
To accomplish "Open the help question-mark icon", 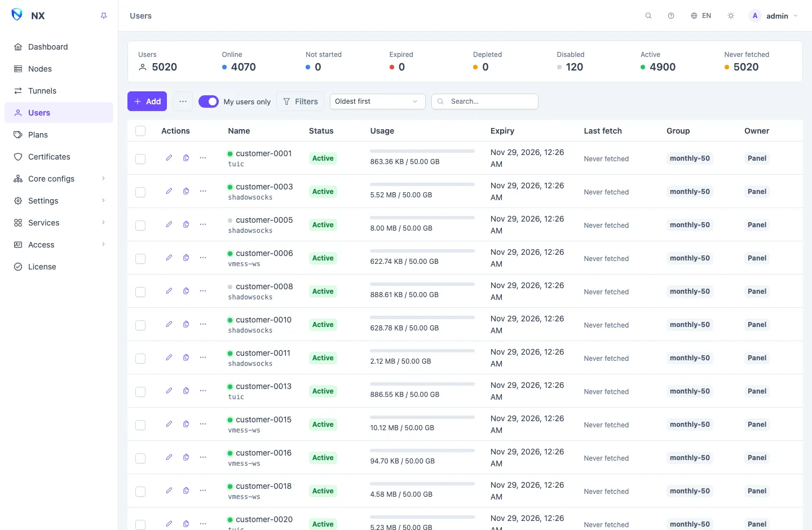I will tap(671, 16).
